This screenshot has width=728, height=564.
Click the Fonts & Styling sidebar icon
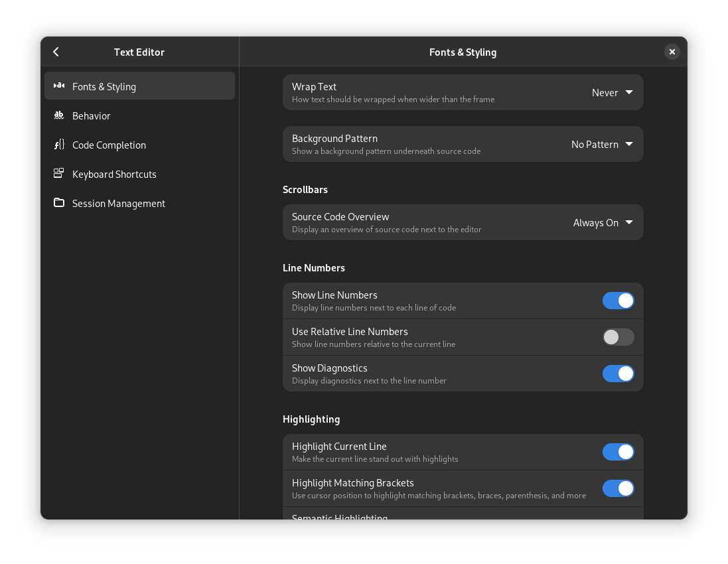click(59, 86)
